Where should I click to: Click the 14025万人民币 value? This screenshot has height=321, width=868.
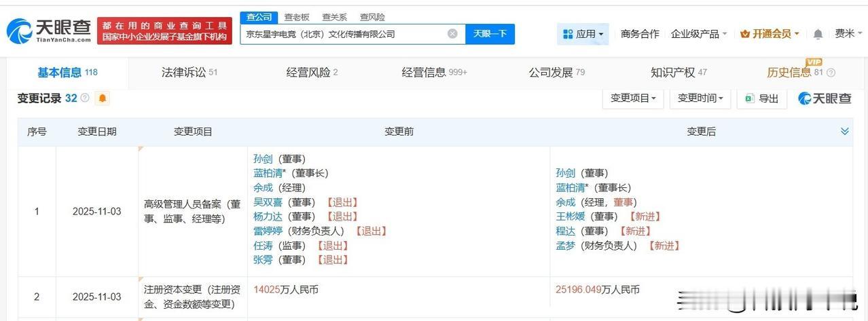[x=286, y=290]
